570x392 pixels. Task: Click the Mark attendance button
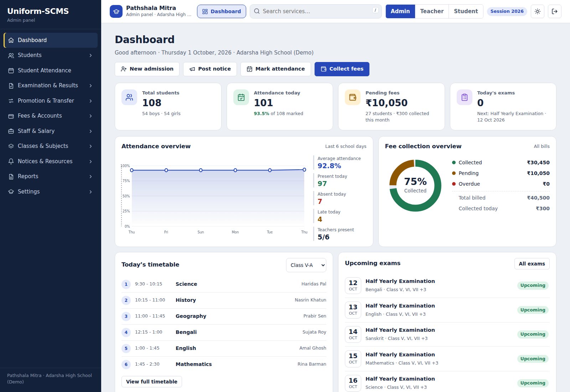[x=276, y=69]
